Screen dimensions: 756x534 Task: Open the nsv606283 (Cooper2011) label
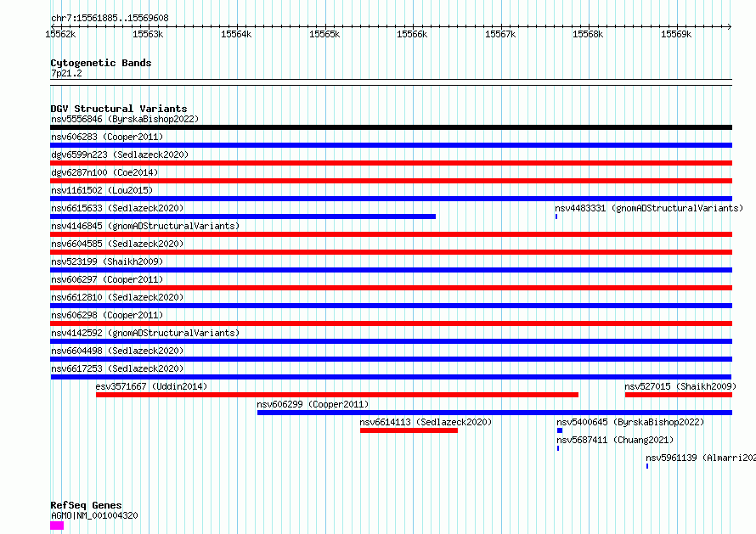click(107, 137)
